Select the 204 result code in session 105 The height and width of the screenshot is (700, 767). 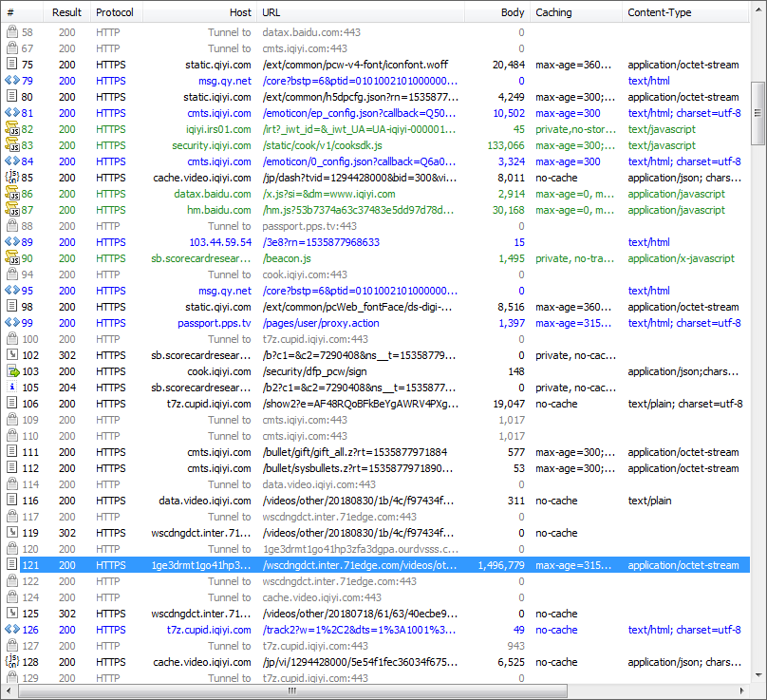coord(67,388)
